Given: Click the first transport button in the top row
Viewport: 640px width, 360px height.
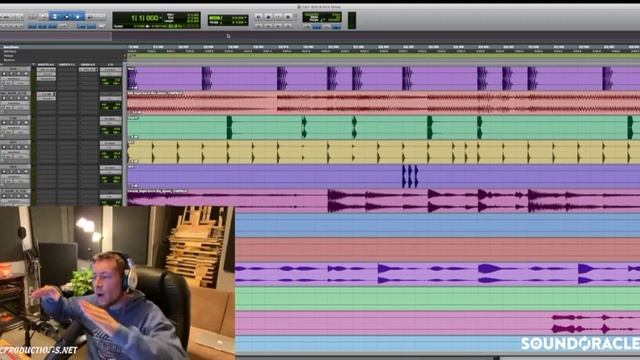Looking at the screenshot, I should [x=258, y=16].
